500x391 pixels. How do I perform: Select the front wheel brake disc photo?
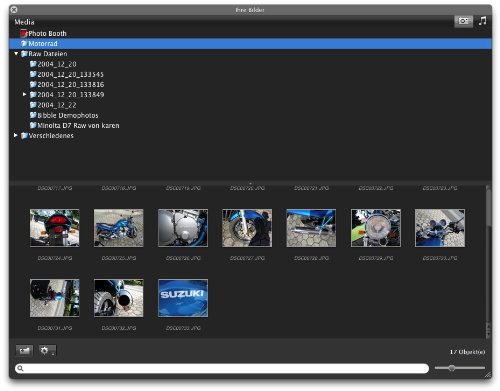[247, 228]
